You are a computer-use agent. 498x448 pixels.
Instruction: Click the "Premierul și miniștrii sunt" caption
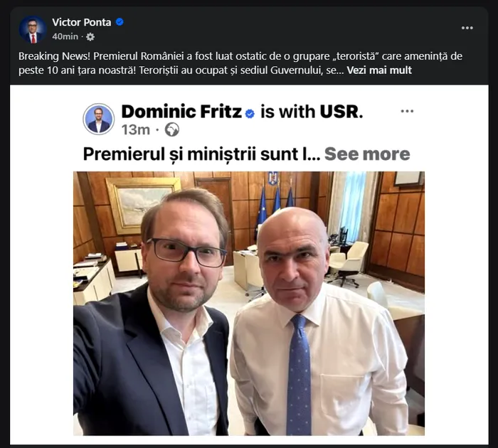point(199,154)
